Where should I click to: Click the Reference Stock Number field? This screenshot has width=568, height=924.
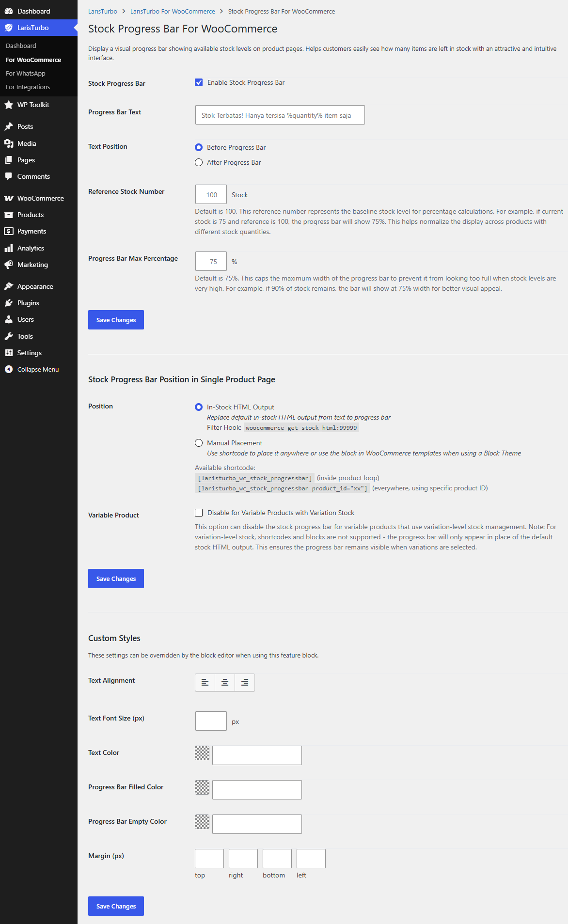click(211, 194)
